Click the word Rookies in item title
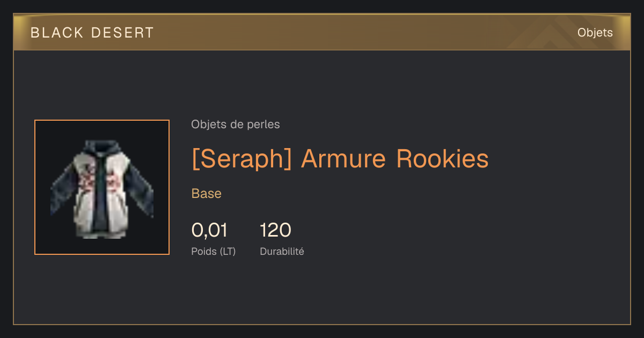This screenshot has height=338, width=644. tap(443, 159)
